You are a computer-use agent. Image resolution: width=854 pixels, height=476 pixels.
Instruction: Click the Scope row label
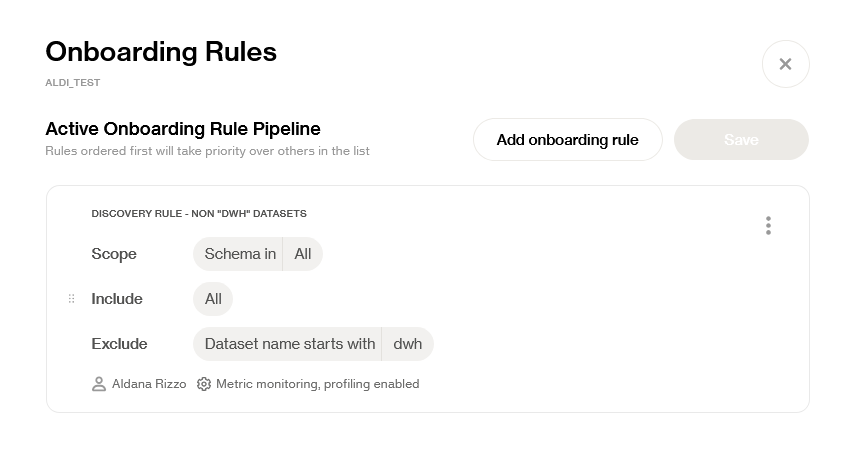click(114, 254)
